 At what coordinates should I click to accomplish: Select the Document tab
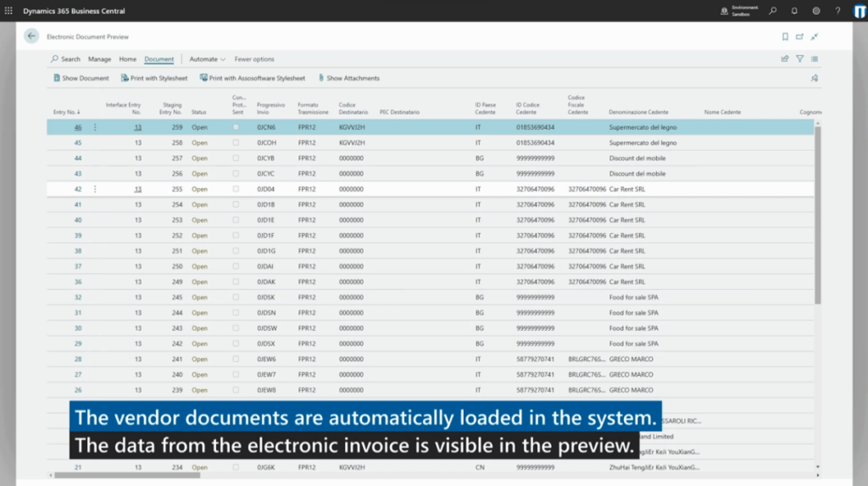click(159, 59)
